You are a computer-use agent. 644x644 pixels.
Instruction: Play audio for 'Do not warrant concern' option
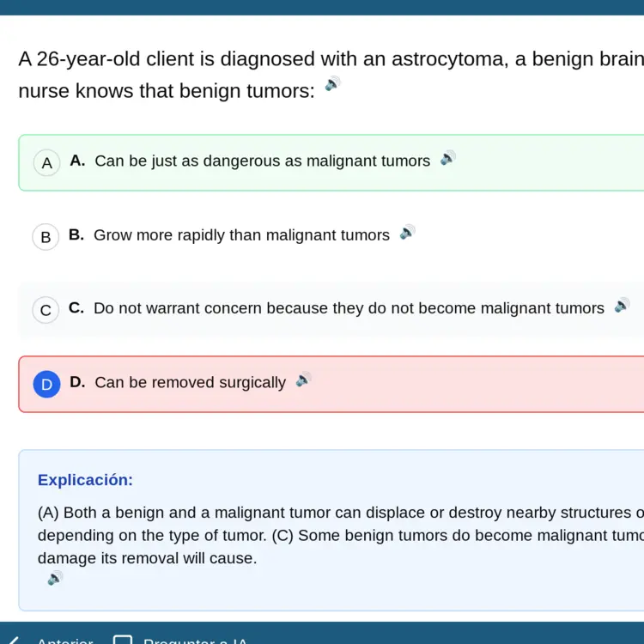click(623, 305)
